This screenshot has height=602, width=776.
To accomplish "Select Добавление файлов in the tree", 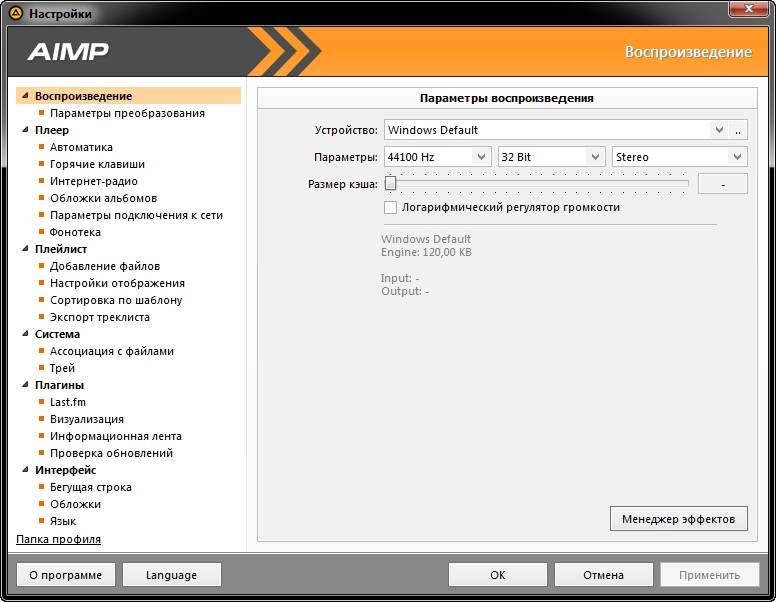I will click(x=105, y=266).
